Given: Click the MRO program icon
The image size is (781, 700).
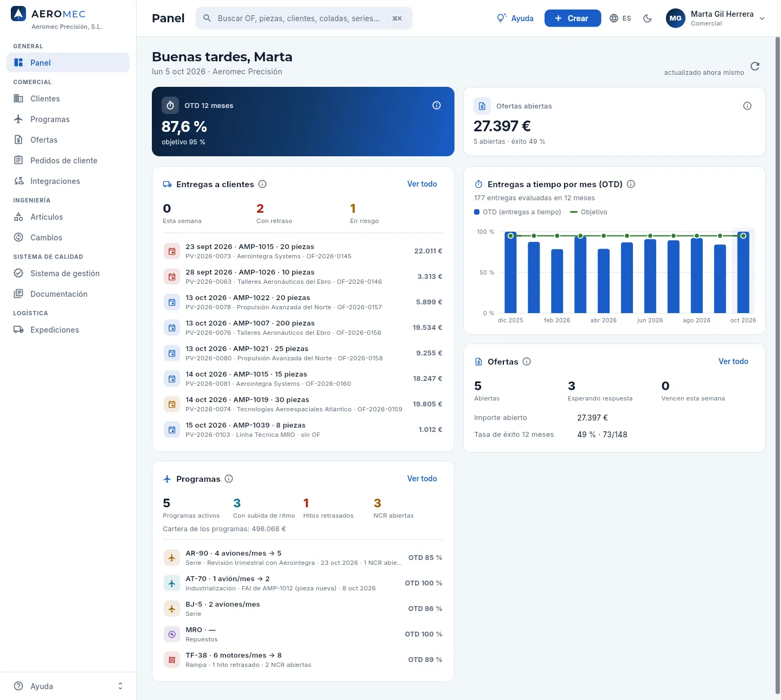Looking at the screenshot, I should (172, 634).
